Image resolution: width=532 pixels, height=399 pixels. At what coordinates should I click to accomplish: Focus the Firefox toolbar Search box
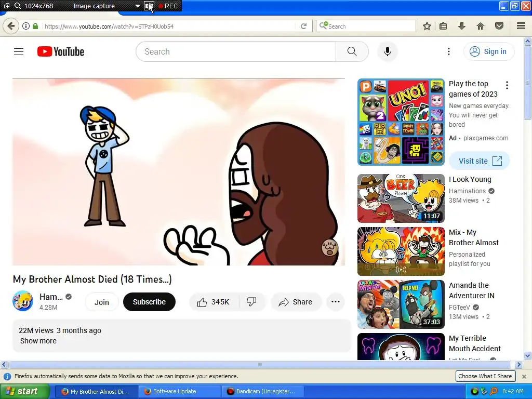click(x=366, y=26)
